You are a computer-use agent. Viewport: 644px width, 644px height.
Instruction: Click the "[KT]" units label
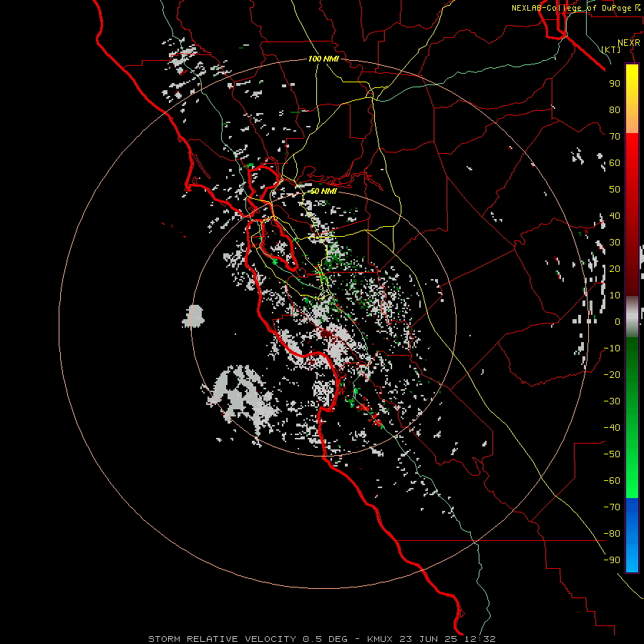pyautogui.click(x=611, y=49)
